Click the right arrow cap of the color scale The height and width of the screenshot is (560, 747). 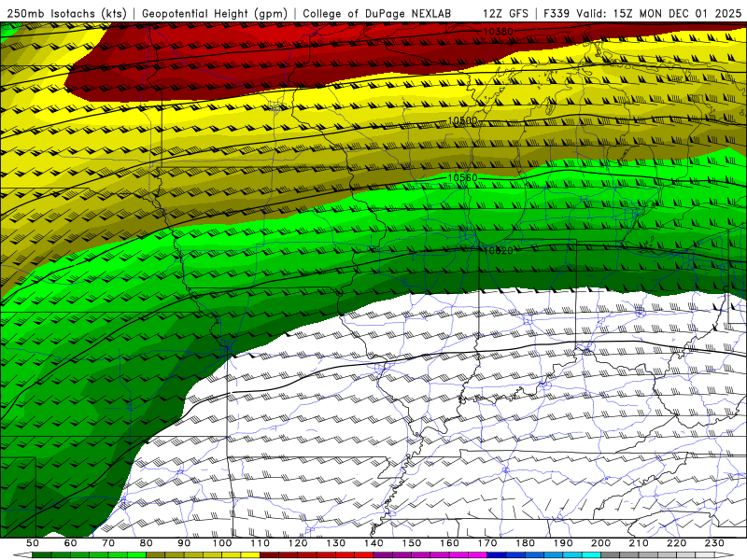pyautogui.click(x=725, y=555)
